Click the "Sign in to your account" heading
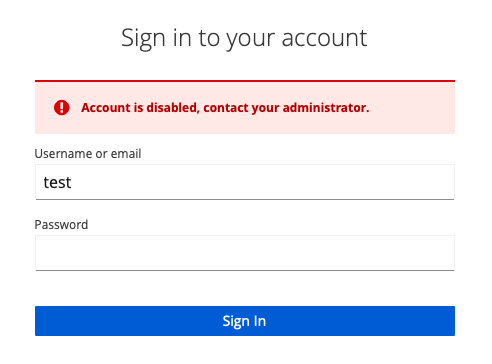 tap(244, 38)
